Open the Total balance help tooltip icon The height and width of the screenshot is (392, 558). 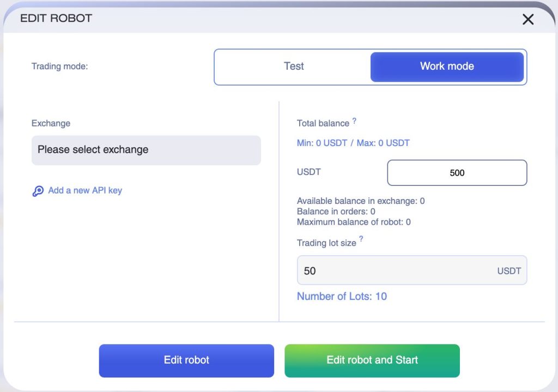tap(354, 121)
